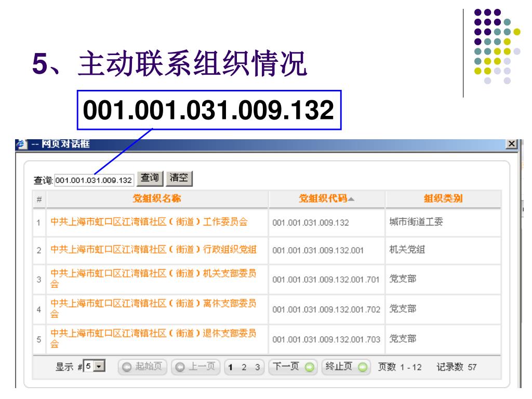Select code cell 001.001.031.009.132.001.703
Viewport: 532px width, 399px height.
(x=326, y=339)
